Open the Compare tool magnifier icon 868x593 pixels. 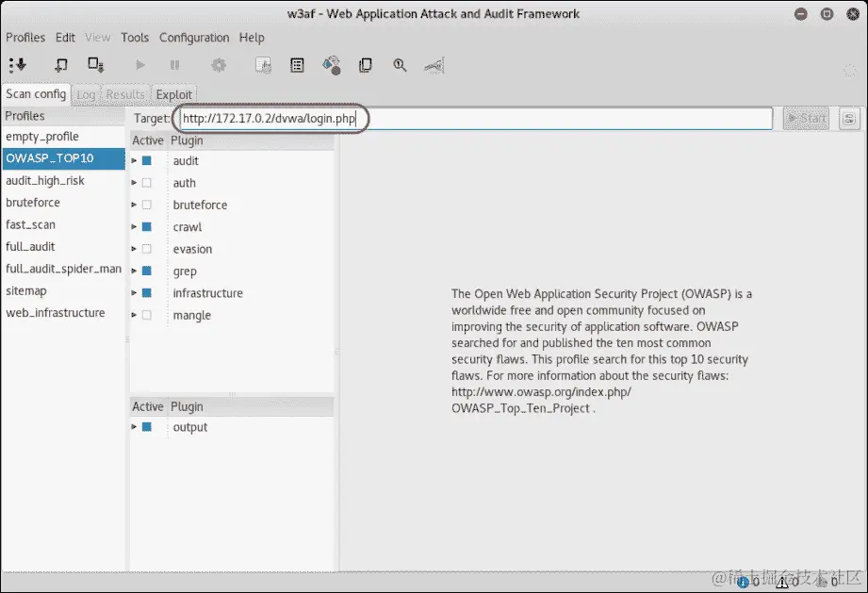click(x=400, y=65)
